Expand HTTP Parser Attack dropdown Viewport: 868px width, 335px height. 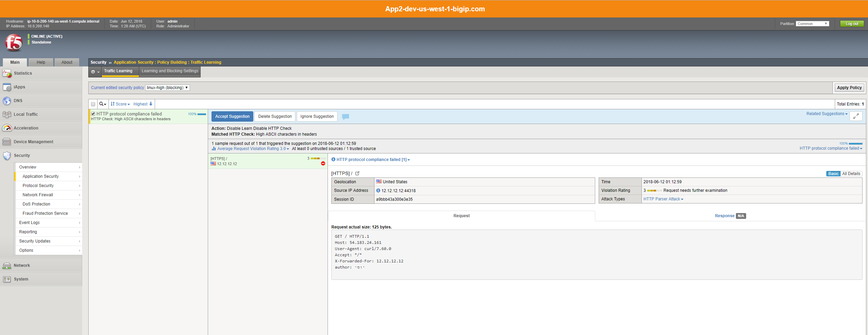pos(663,199)
